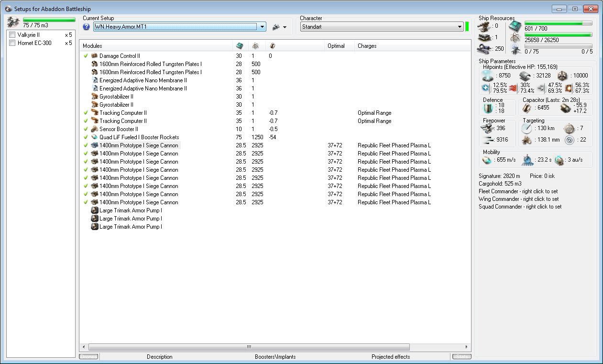Toggle the Sensor Booster II active checkmark
The image size is (603, 364).
(x=86, y=129)
